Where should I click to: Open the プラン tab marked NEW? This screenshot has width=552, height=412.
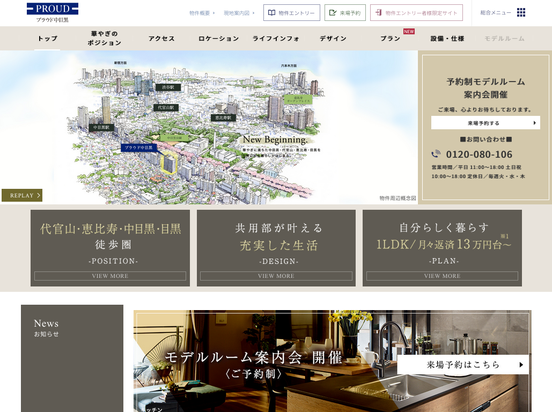(x=390, y=38)
